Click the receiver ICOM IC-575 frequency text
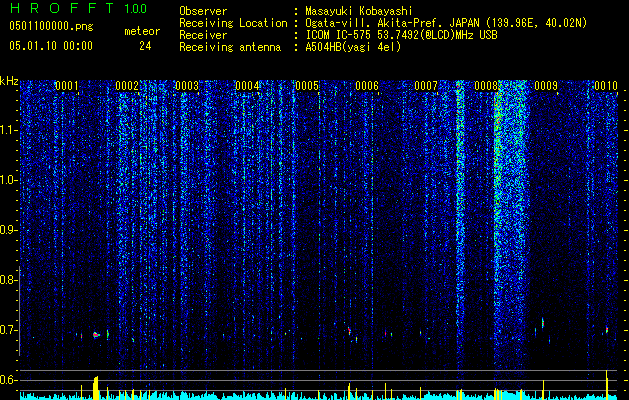 pyautogui.click(x=401, y=35)
